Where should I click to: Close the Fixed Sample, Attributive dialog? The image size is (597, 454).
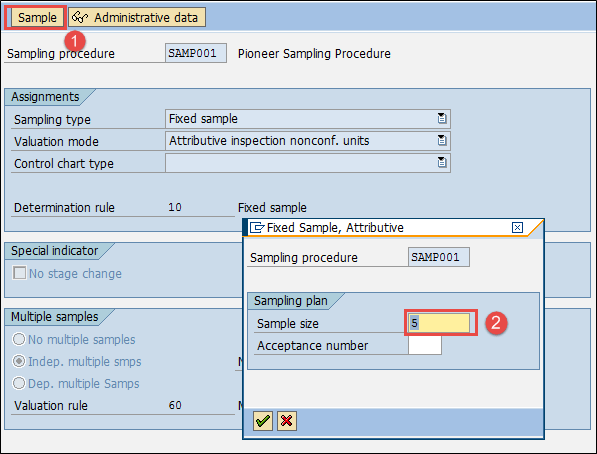point(517,228)
